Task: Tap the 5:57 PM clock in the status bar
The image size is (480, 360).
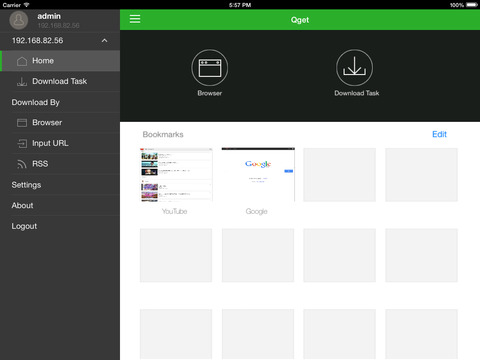Action: [x=240, y=5]
